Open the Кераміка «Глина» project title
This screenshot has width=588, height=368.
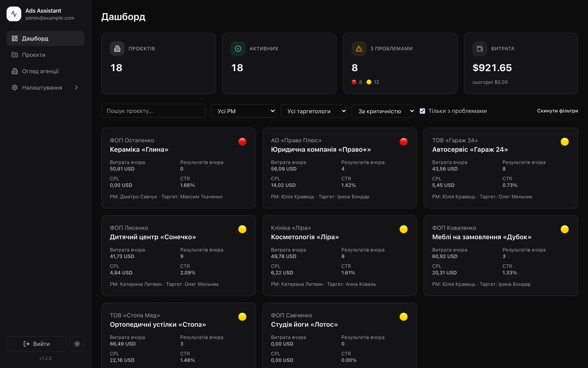coord(139,149)
